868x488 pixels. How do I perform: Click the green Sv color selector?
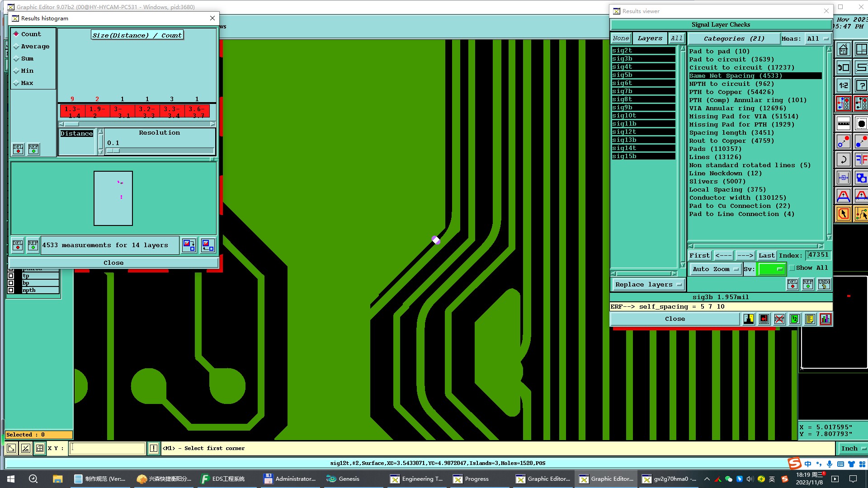pos(771,269)
